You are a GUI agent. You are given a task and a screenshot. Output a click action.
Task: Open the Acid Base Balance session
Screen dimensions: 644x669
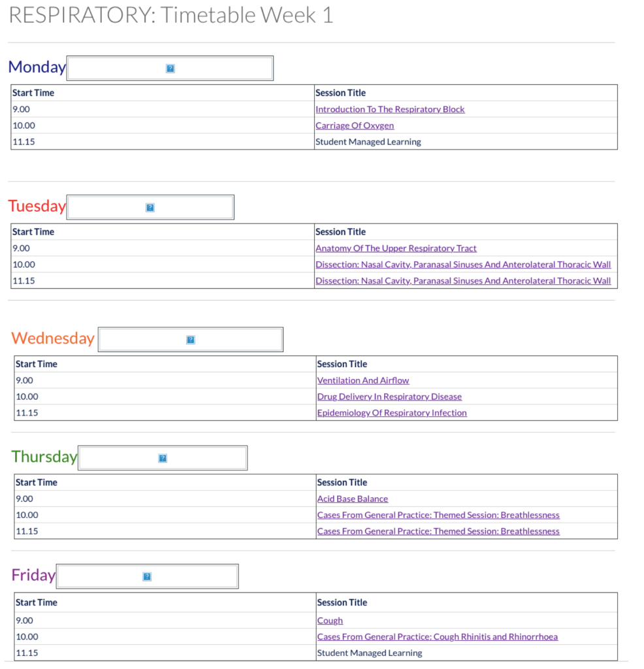(x=353, y=499)
